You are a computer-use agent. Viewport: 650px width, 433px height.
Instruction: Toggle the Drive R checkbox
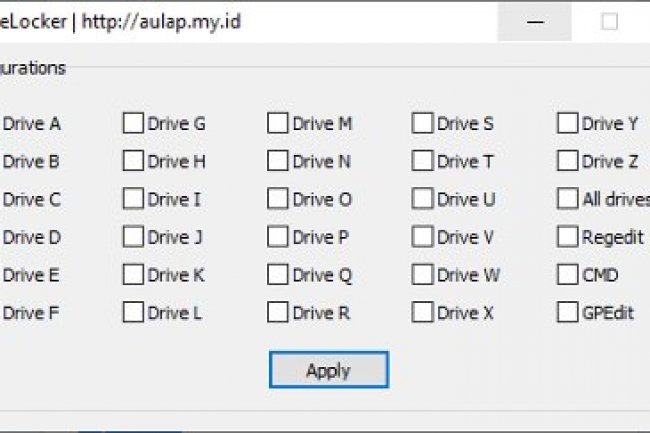278,313
